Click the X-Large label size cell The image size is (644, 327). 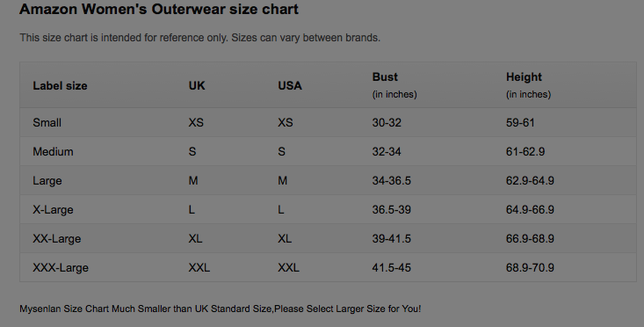click(53, 210)
